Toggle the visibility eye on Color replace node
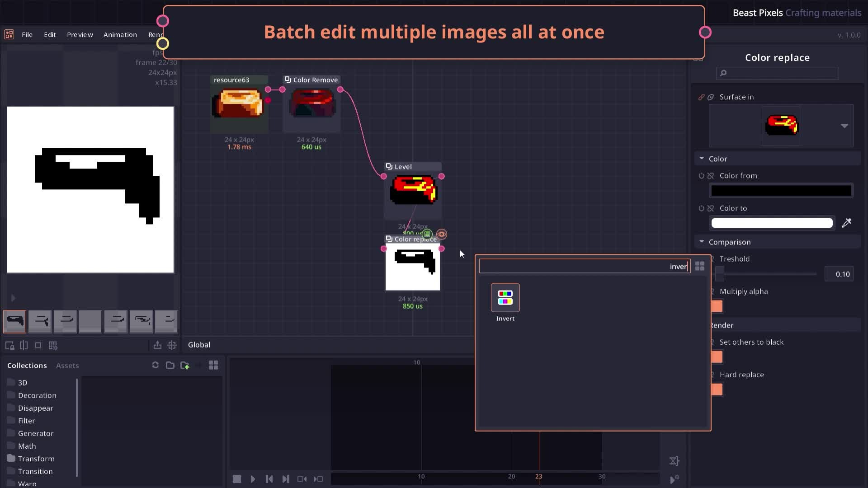 pos(442,235)
